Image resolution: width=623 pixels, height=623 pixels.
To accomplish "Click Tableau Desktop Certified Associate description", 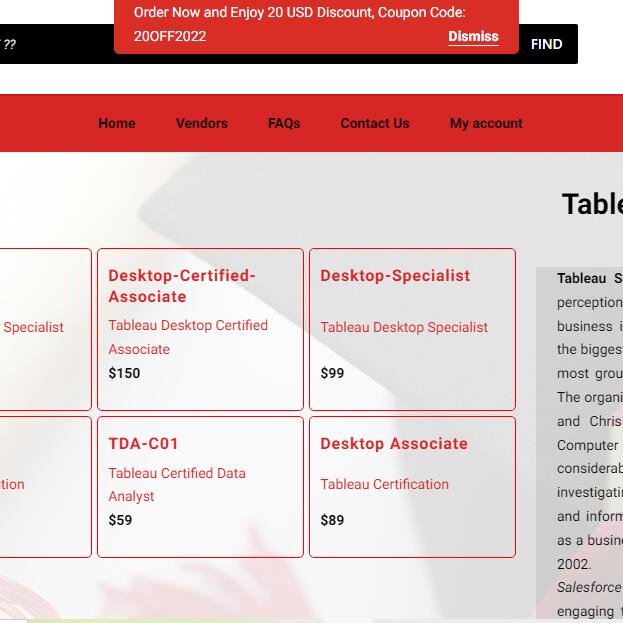I will [188, 337].
